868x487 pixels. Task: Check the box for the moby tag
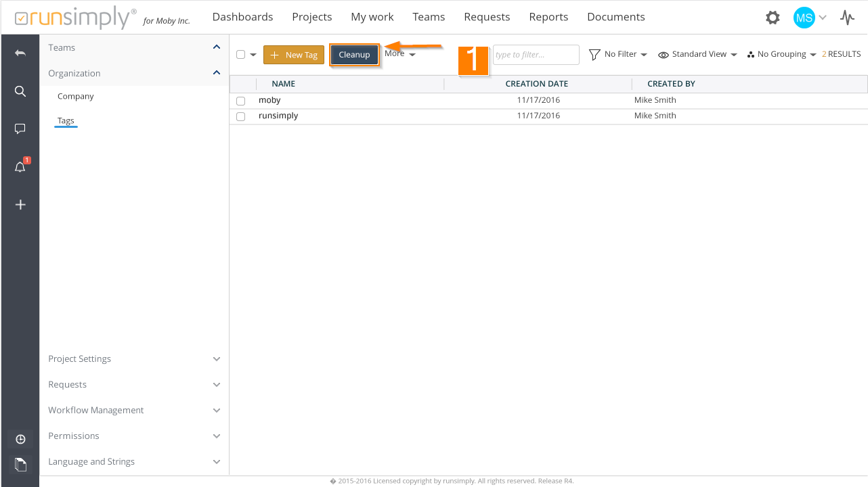point(240,101)
